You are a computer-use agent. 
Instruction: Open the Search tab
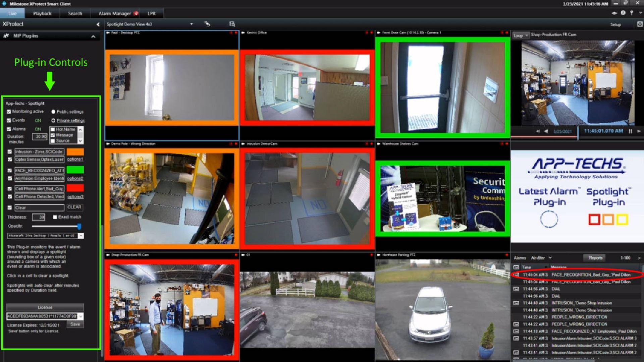tap(75, 13)
